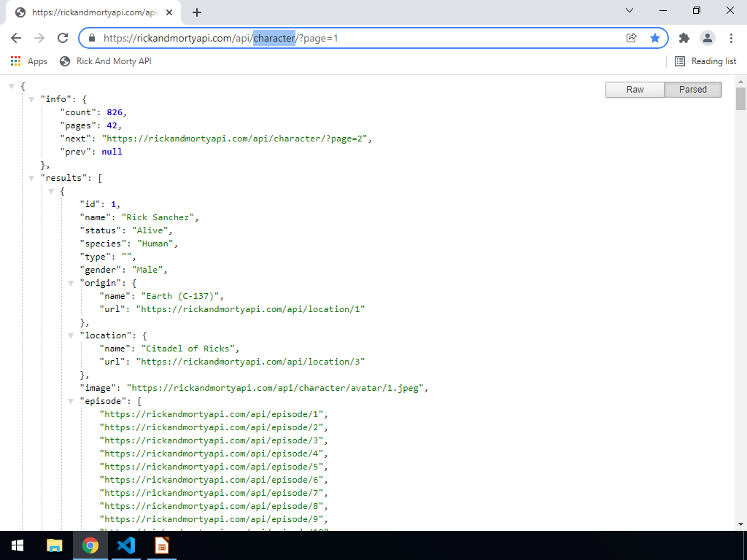Click the count value 826
This screenshot has width=747, height=560.
pyautogui.click(x=115, y=112)
